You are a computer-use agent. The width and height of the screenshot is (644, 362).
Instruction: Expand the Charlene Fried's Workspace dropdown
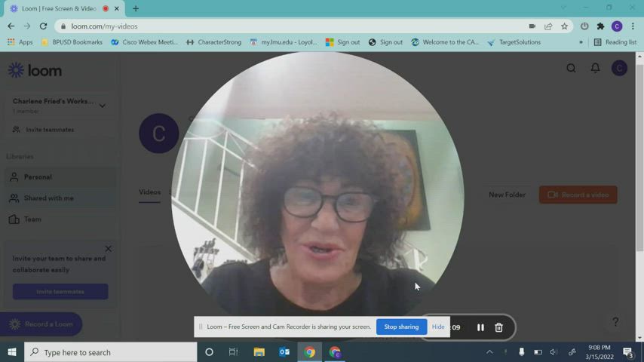(103, 106)
